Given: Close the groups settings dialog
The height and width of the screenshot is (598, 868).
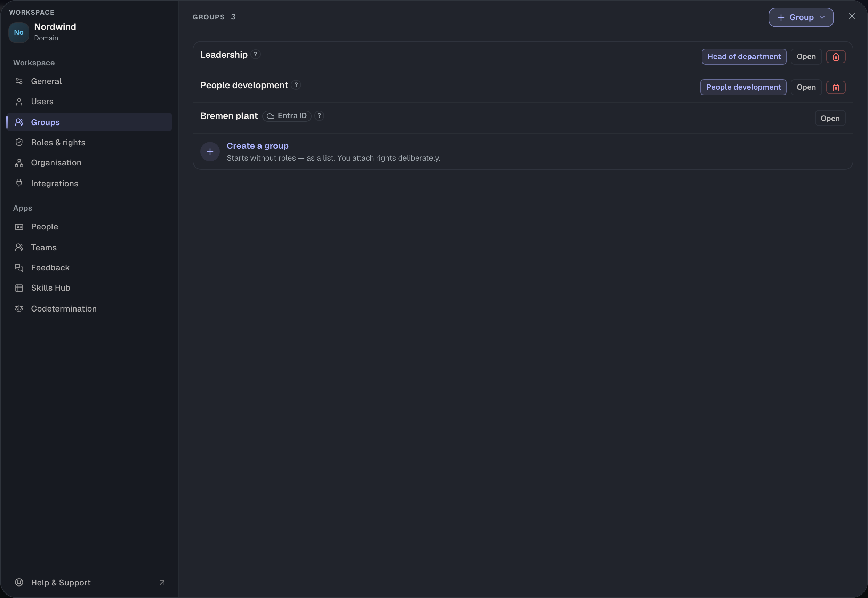Looking at the screenshot, I should point(852,16).
